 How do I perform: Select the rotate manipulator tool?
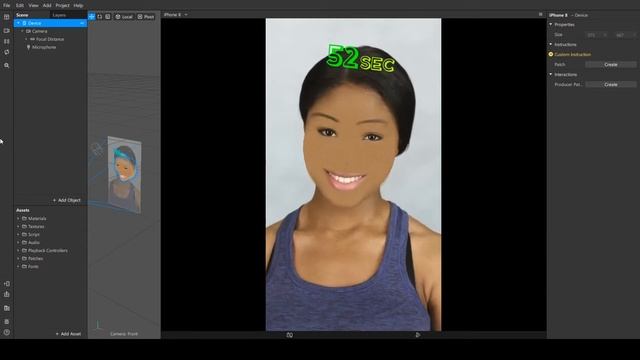(100, 16)
